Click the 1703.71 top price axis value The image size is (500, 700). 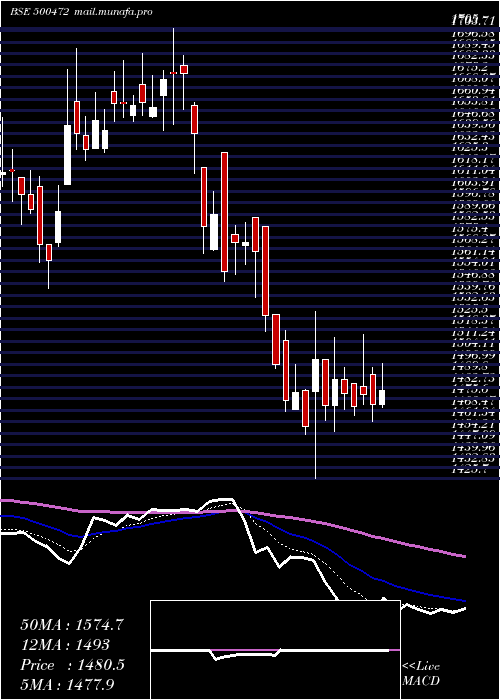pyautogui.click(x=472, y=20)
